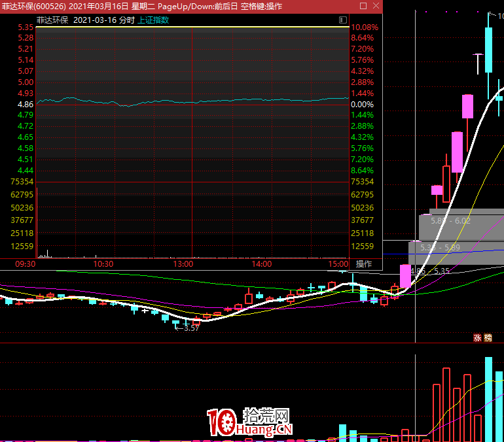Screen dimensions: 504x442
Task: Click the 上证指数 index overlay label
Action: 153,20
